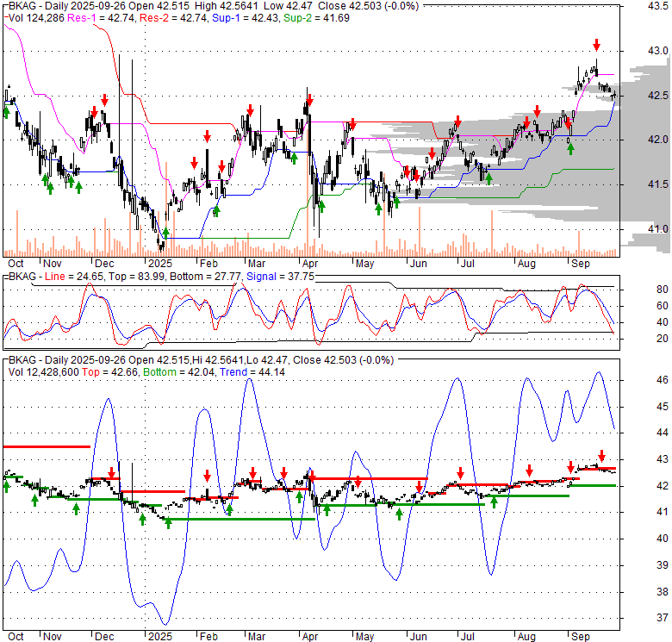This screenshot has height=642, width=672.
Task: Click the 46 label on bottom chart's price axis
Action: [x=663, y=380]
